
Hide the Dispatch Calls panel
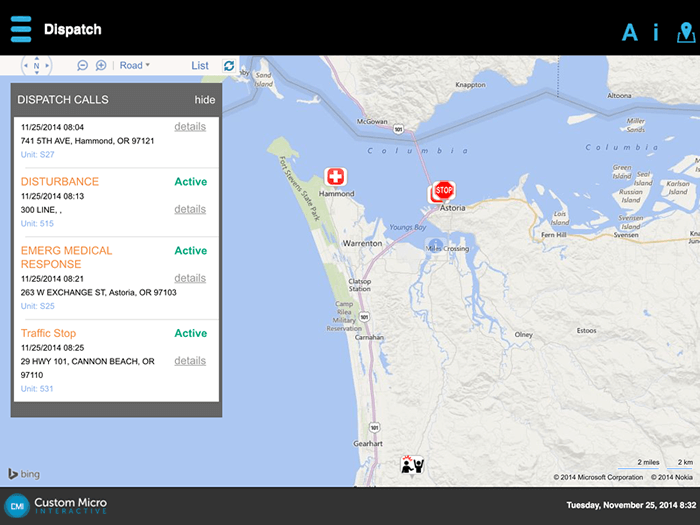tap(204, 100)
